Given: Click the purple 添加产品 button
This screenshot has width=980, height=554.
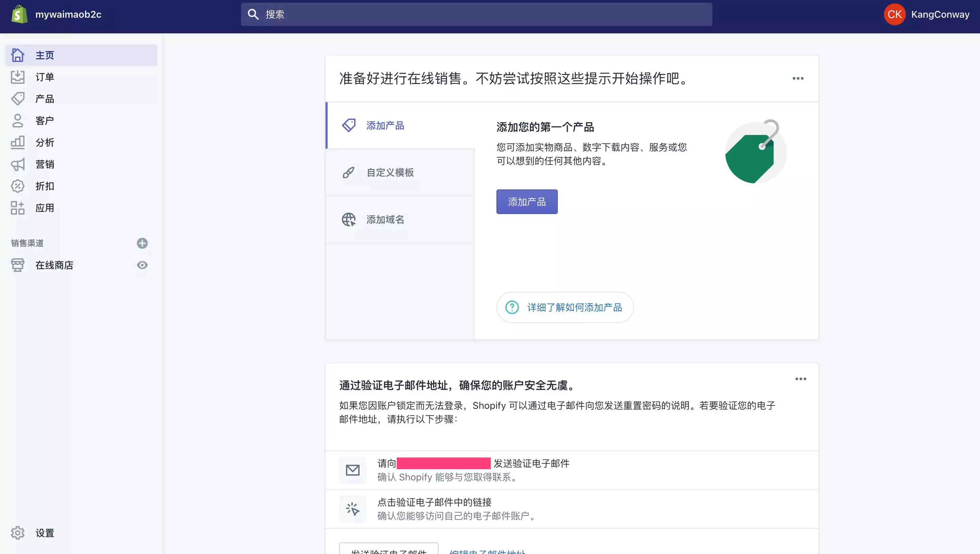Looking at the screenshot, I should tap(526, 202).
